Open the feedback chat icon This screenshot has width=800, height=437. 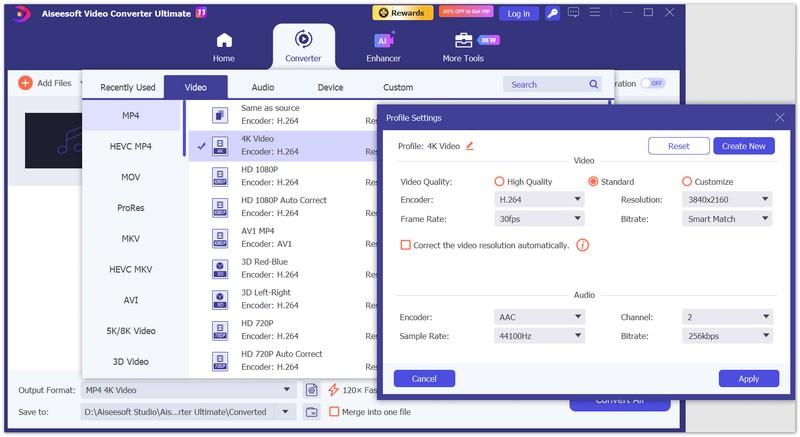tap(573, 13)
